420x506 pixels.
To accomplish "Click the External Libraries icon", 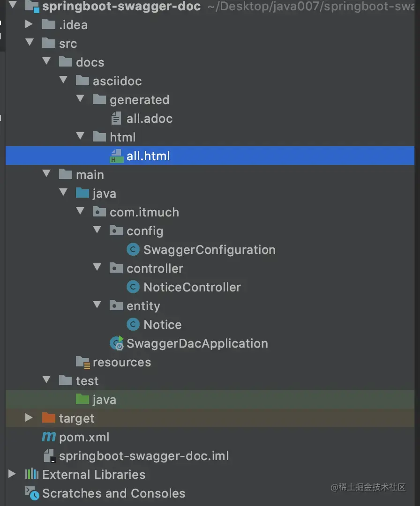I will click(x=32, y=475).
